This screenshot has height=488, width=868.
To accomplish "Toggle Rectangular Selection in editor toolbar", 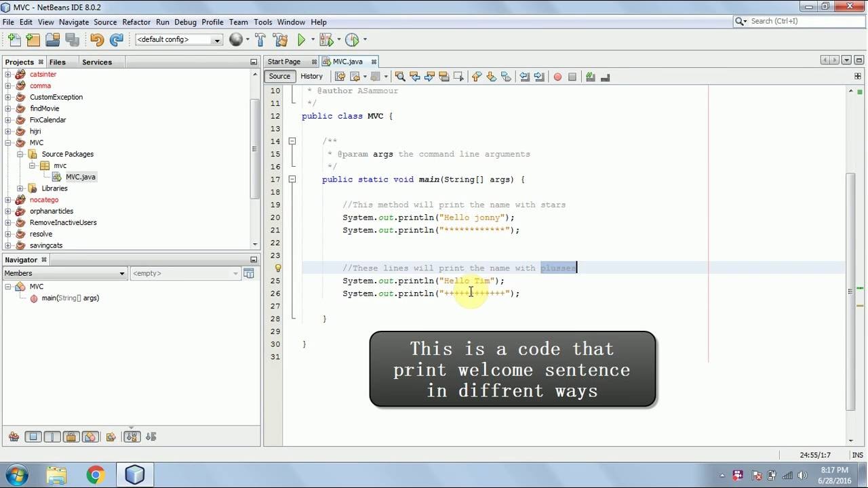I will tap(458, 77).
